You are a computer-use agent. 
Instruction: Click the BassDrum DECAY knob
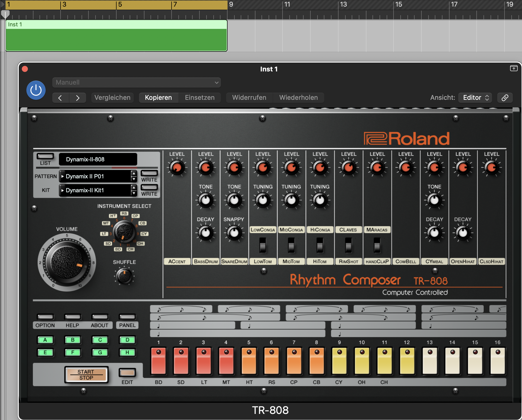(x=206, y=233)
